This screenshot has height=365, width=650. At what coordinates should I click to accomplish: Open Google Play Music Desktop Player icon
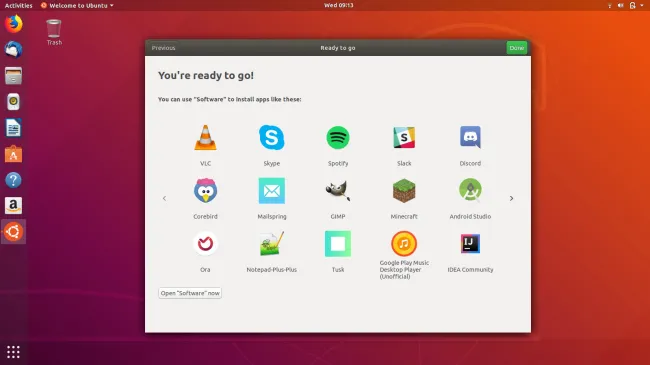tap(404, 243)
